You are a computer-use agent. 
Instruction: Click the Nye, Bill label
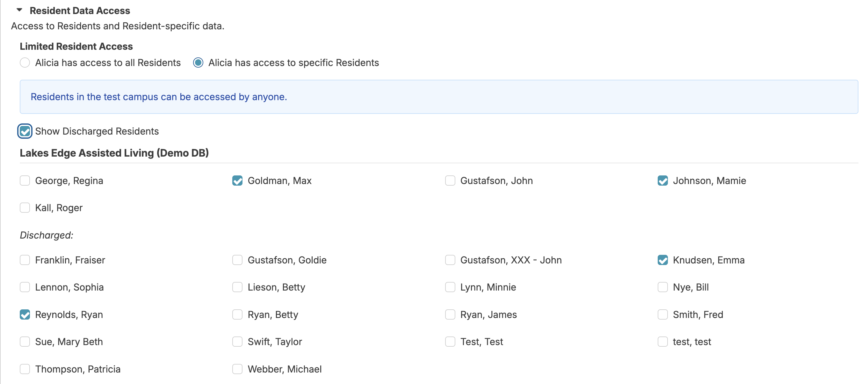click(x=691, y=287)
